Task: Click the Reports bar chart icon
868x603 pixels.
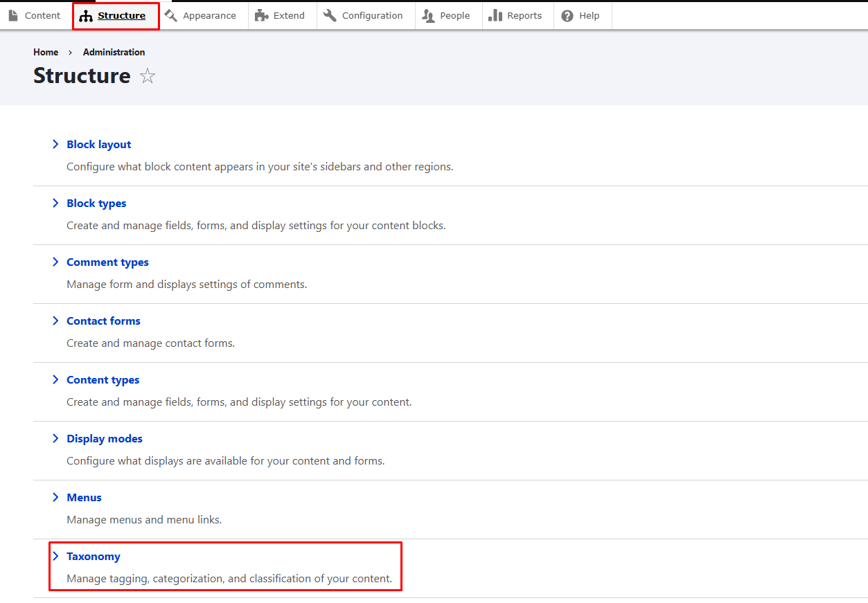Action: 495,15
